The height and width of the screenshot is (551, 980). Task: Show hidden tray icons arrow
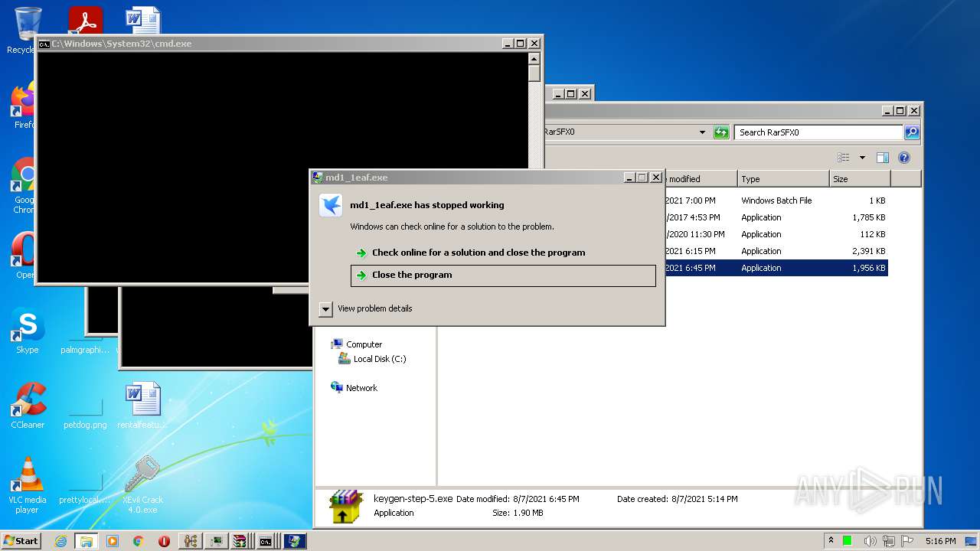coord(831,541)
